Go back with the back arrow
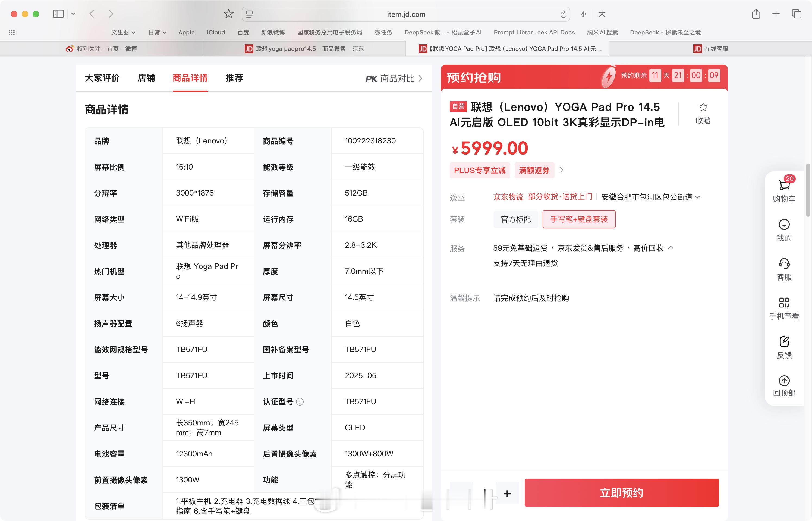 92,14
